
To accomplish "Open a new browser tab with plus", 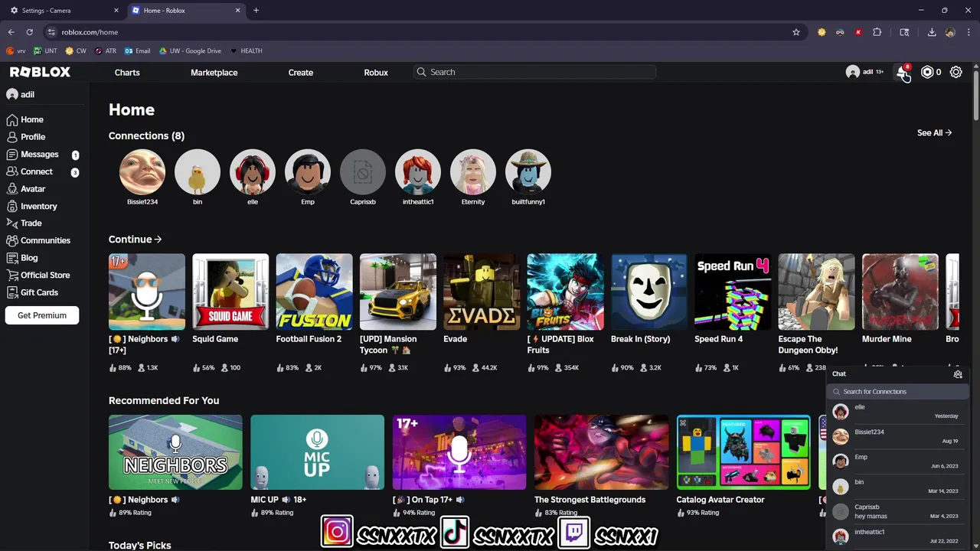I will coord(256,11).
